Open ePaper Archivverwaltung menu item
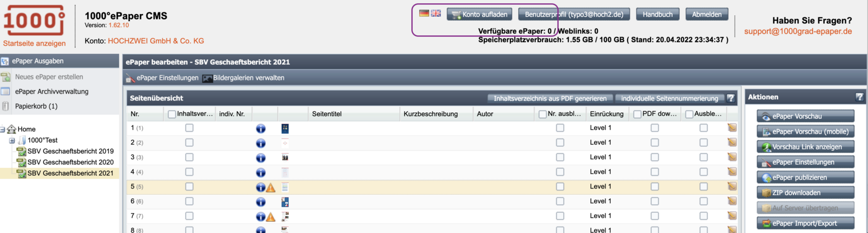The width and height of the screenshot is (868, 233). pyautogui.click(x=52, y=92)
